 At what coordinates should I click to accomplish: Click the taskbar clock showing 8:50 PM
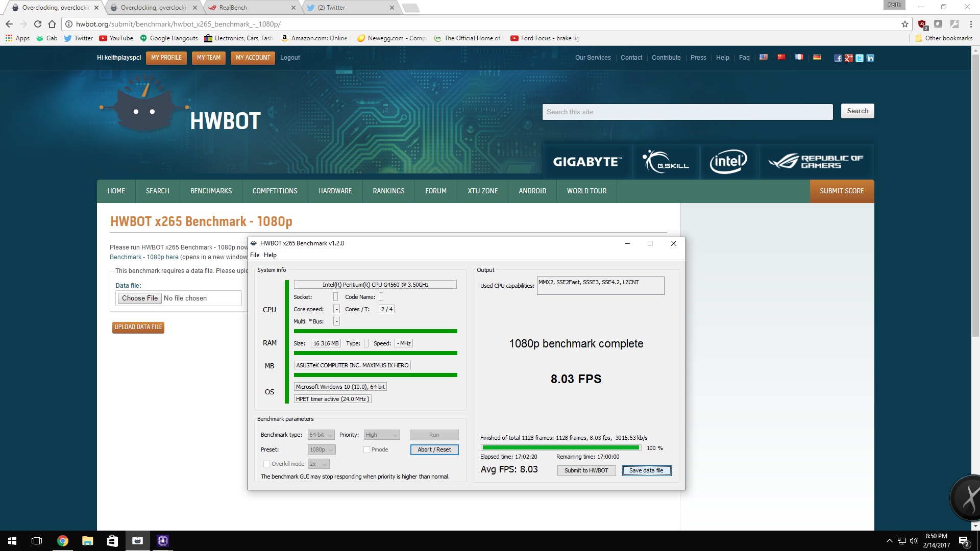pyautogui.click(x=936, y=541)
